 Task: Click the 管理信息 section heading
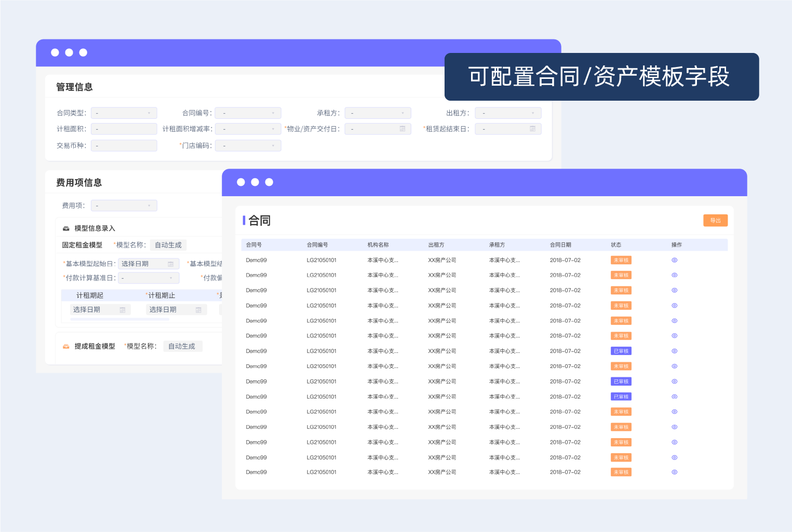click(74, 87)
